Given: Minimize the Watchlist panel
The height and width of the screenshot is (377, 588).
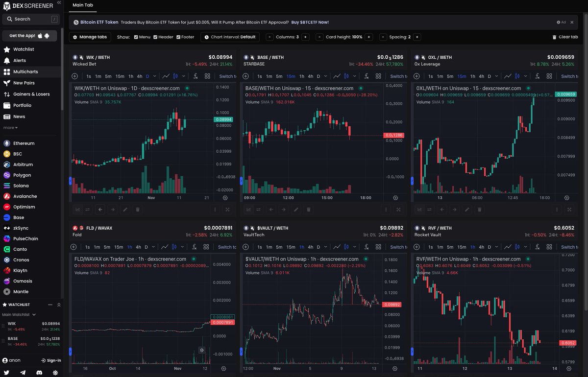Looking at the screenshot, I should tap(50, 305).
